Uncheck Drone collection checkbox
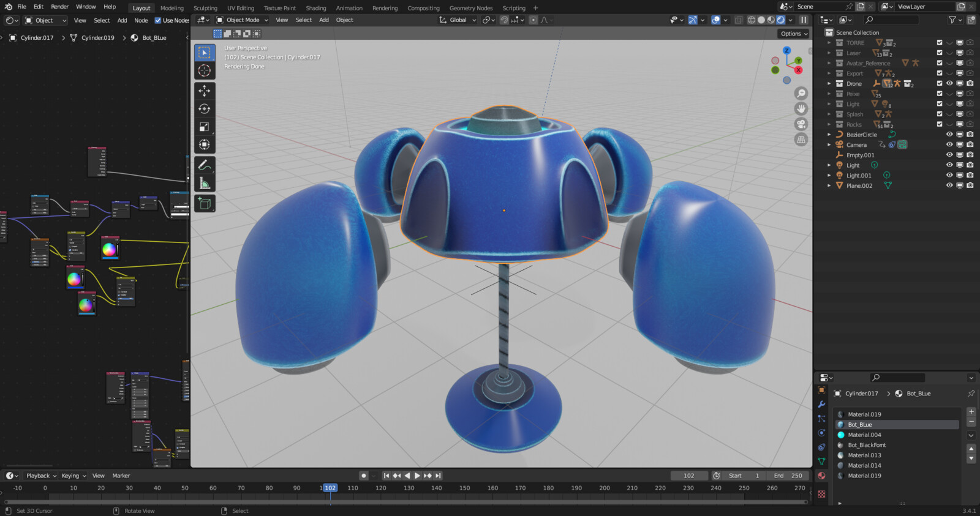980x516 pixels. point(940,83)
